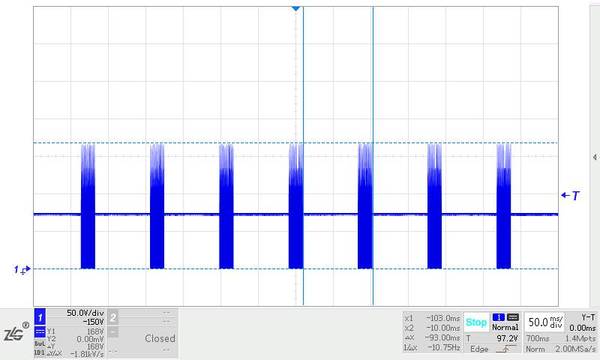Select the Y-T display mode label
This screenshot has height=360, width=600.
click(588, 318)
